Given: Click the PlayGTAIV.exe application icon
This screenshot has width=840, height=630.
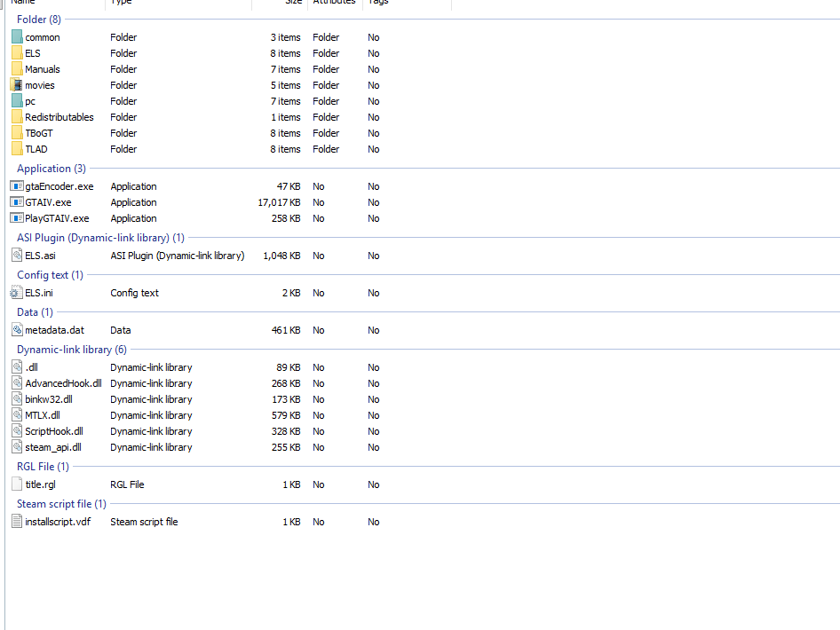Looking at the screenshot, I should pyautogui.click(x=17, y=218).
